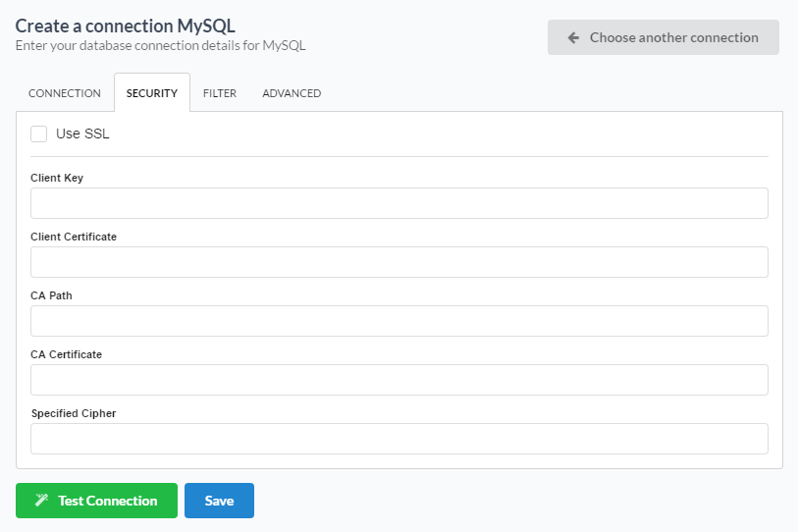Click the Client Certificate field label
The width and height of the screenshot is (798, 532).
pyautogui.click(x=74, y=237)
